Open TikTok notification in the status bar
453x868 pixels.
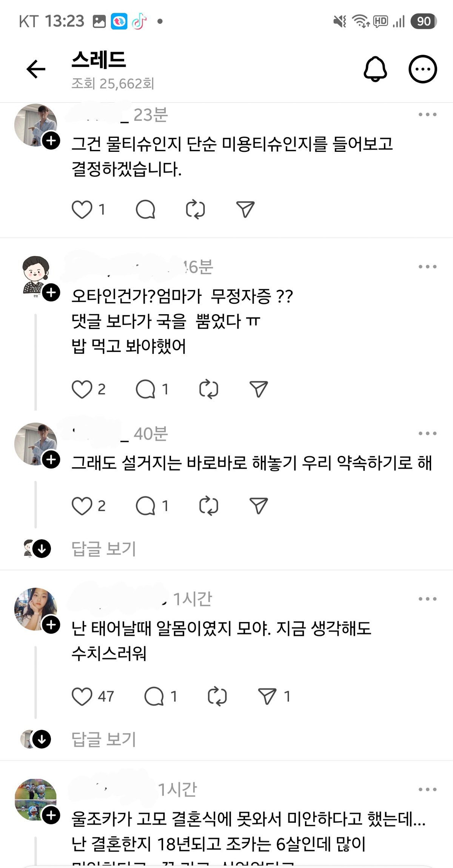pyautogui.click(x=139, y=21)
